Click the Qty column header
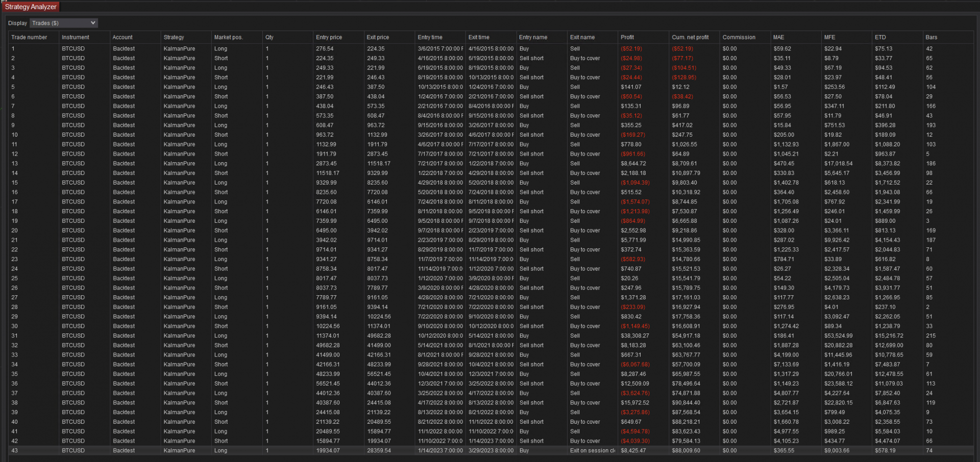Screen dimensions: 980x462 pyautogui.click(x=269, y=37)
